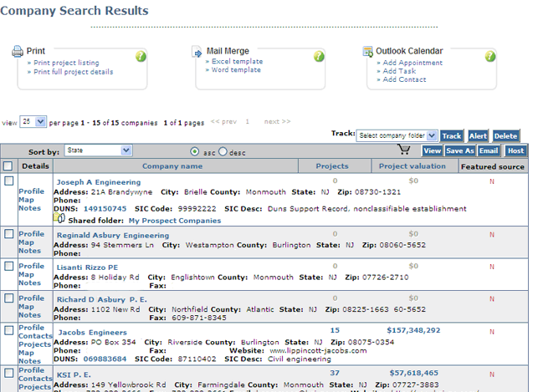Check the box for Joseph A Engineering
Screen dimensions: 533x392
pyautogui.click(x=9, y=181)
